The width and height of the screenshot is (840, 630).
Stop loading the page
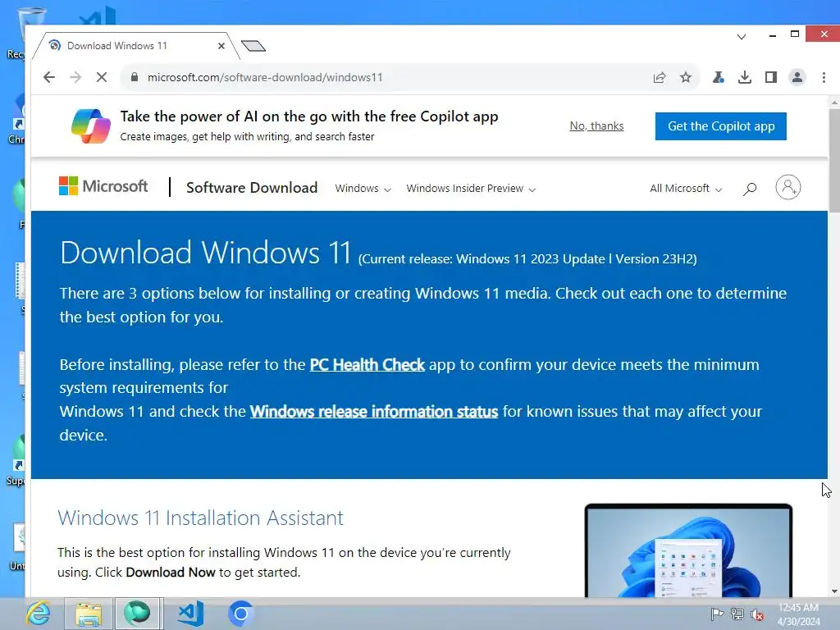point(101,77)
